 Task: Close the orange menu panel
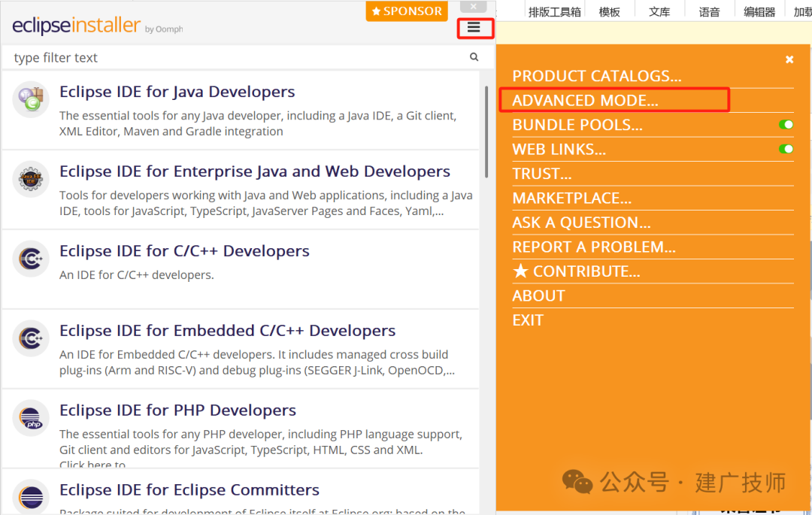(789, 59)
